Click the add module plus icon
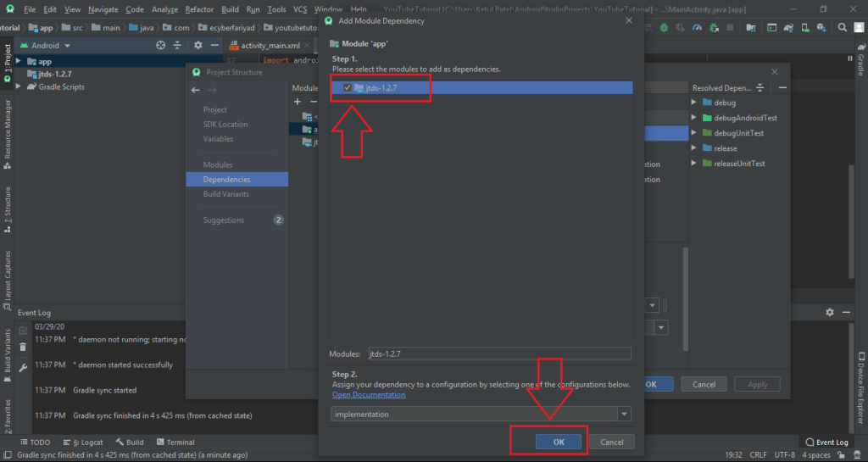868x462 pixels. point(298,102)
